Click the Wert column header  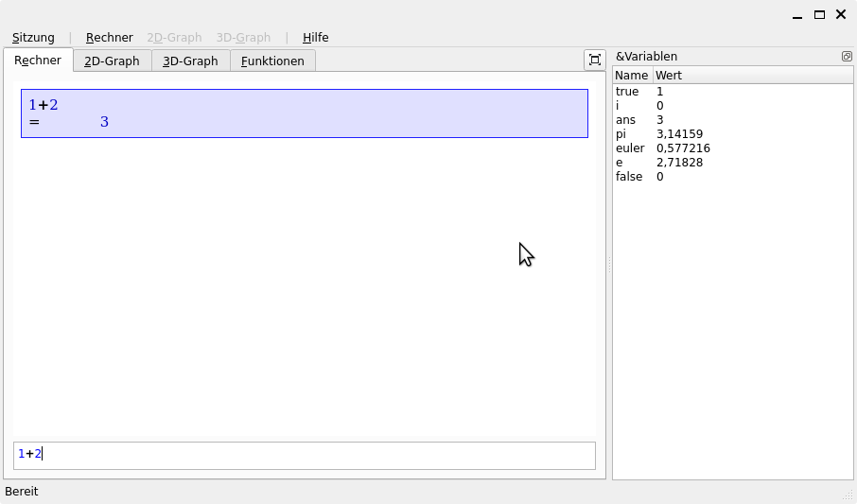coord(668,76)
